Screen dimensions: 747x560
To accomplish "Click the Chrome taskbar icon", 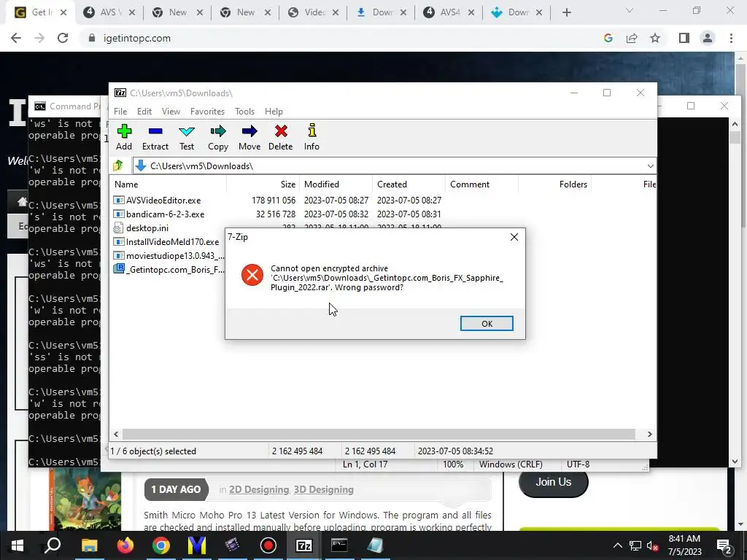I will tap(161, 545).
